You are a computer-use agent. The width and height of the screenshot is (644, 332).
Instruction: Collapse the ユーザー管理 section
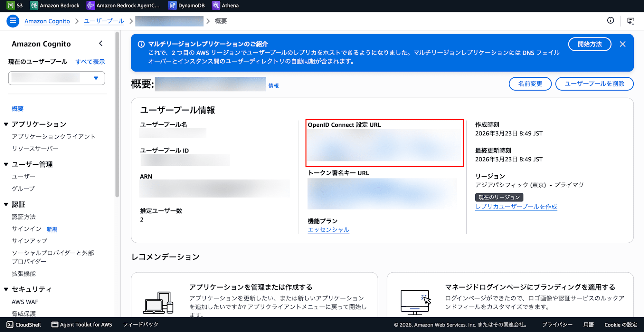pos(6,164)
